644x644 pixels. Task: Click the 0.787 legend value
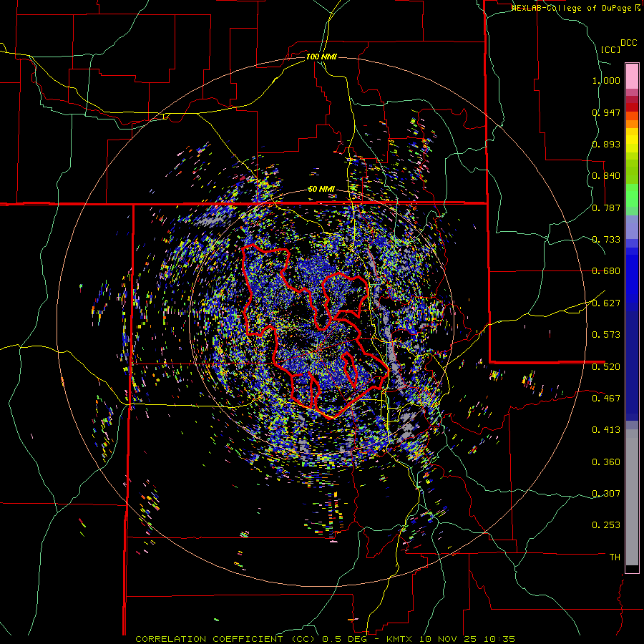pyautogui.click(x=606, y=208)
